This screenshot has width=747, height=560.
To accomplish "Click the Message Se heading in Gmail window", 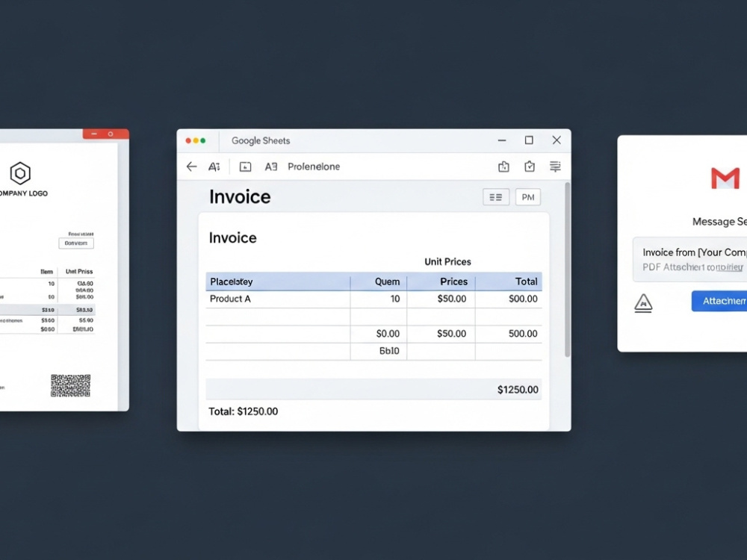I will [x=719, y=222].
